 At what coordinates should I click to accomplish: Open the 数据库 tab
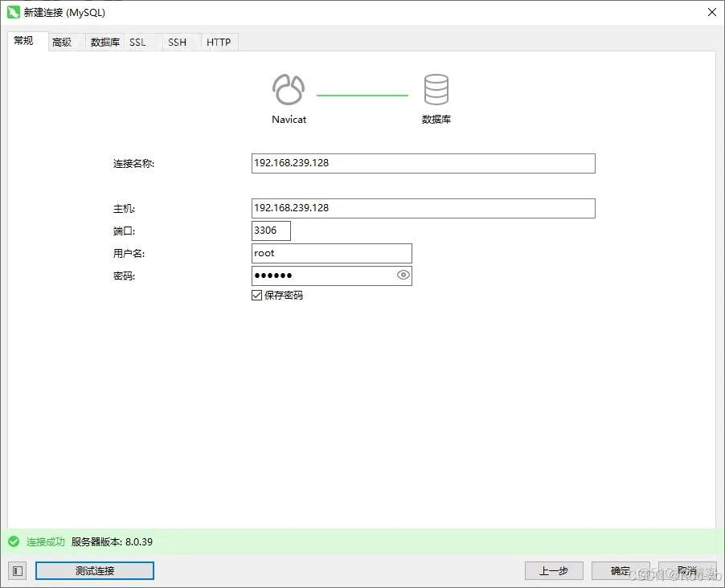[x=104, y=42]
